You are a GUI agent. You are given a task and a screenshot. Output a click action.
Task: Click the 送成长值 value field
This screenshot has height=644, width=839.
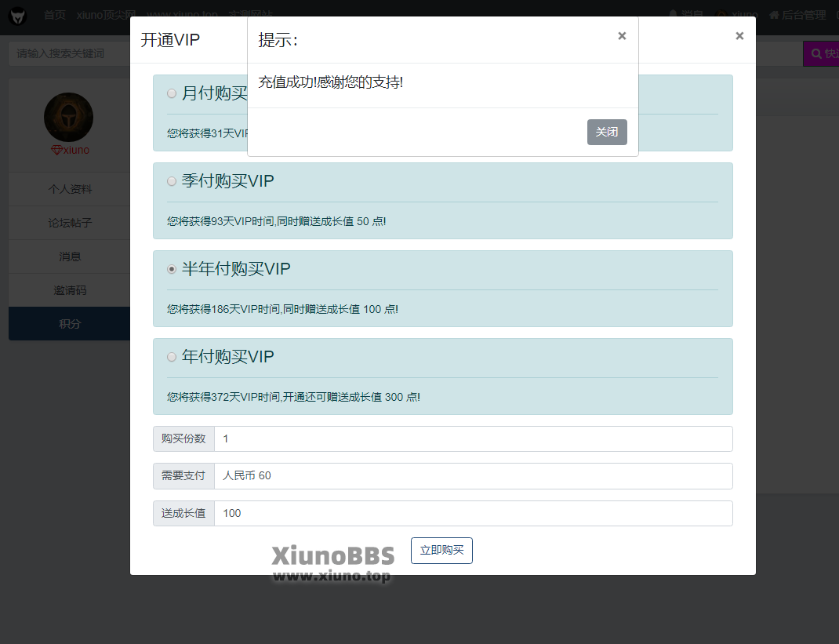coord(473,513)
